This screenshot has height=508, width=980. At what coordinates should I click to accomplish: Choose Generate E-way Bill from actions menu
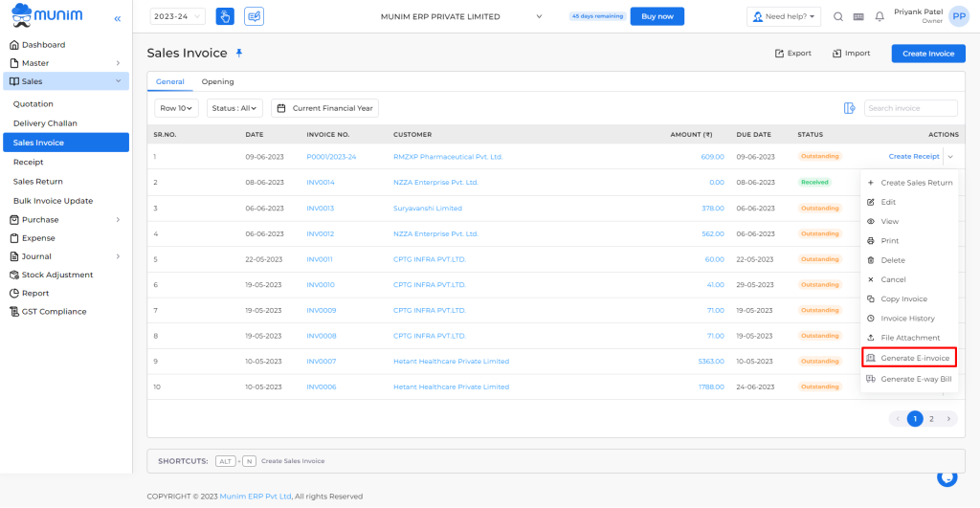click(909, 379)
